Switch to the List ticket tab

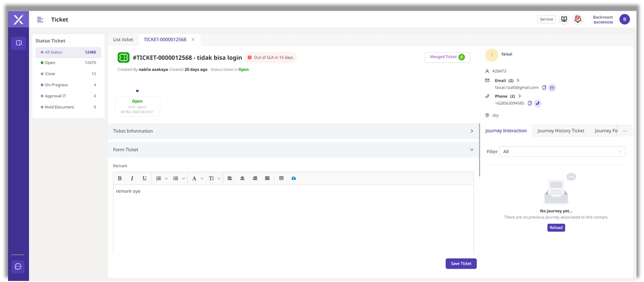pyautogui.click(x=123, y=40)
